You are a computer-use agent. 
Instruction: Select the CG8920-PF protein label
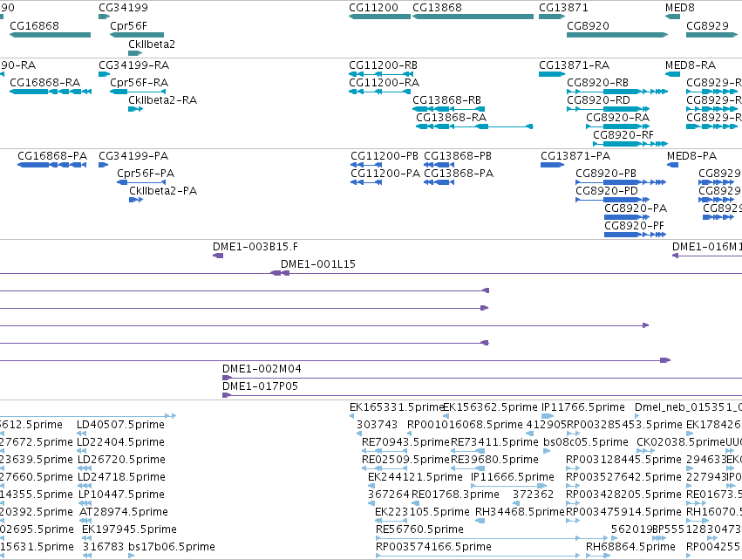tap(634, 226)
